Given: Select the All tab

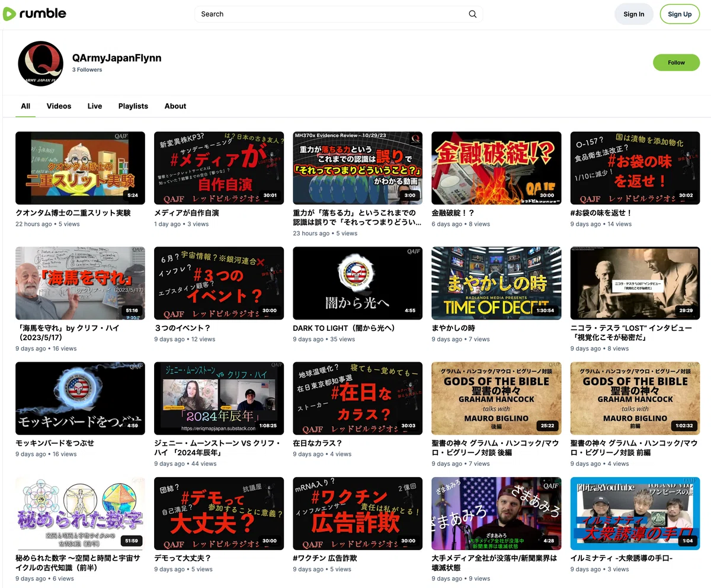Looking at the screenshot, I should coord(25,106).
